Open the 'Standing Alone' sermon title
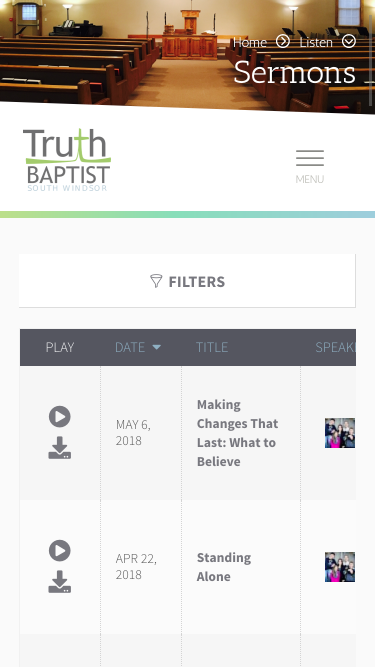The height and width of the screenshot is (667, 375). pyautogui.click(x=224, y=567)
